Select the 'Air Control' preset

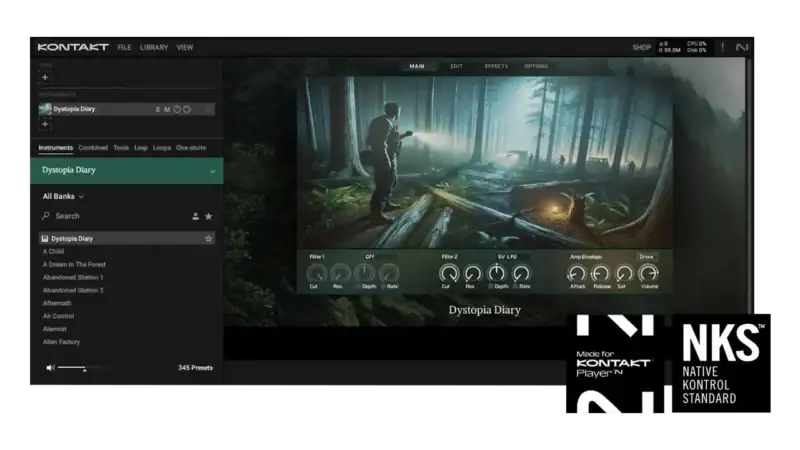[x=58, y=316]
